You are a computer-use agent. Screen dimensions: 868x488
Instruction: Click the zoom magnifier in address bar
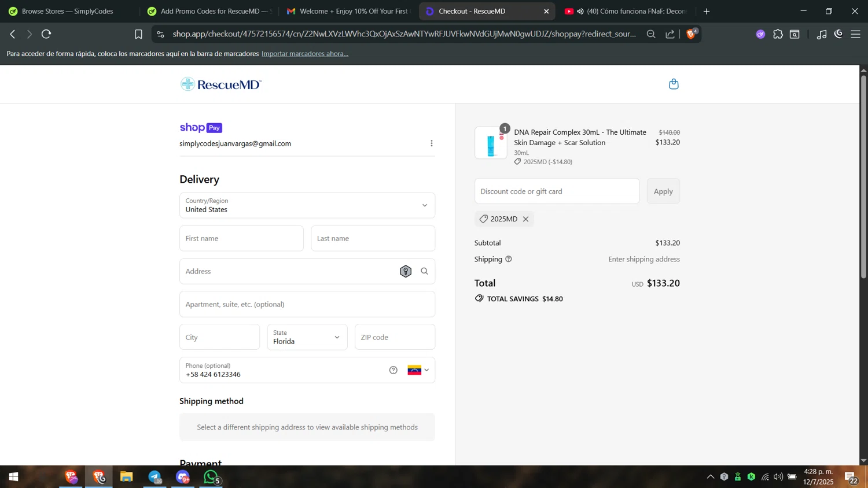[x=651, y=34]
